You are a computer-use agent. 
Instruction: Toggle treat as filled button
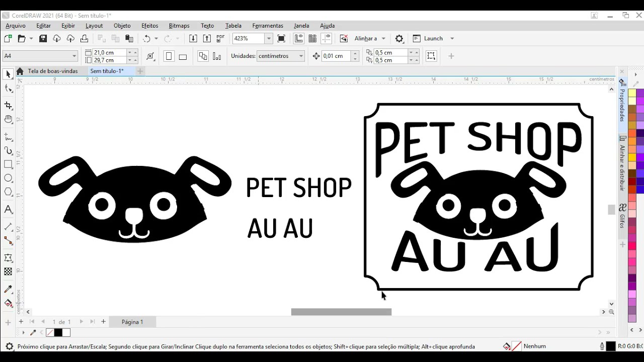pyautogui.click(x=431, y=56)
